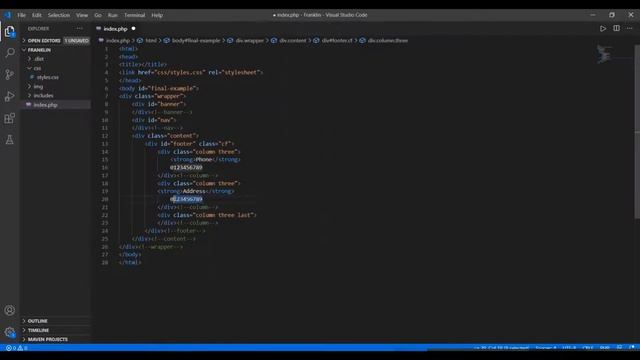Click the feedback icon in status bar

(x=619, y=348)
